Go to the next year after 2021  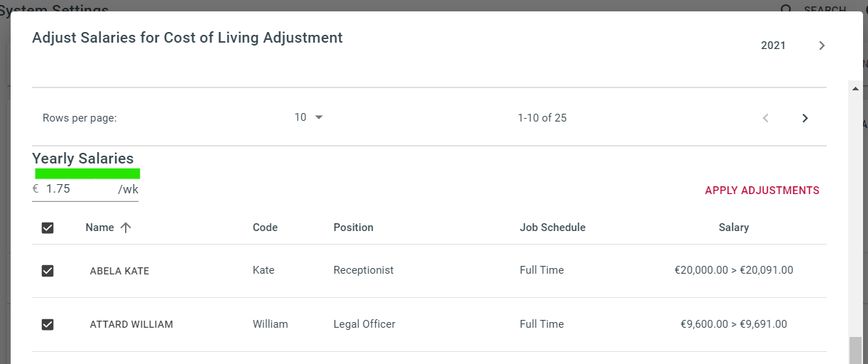822,45
